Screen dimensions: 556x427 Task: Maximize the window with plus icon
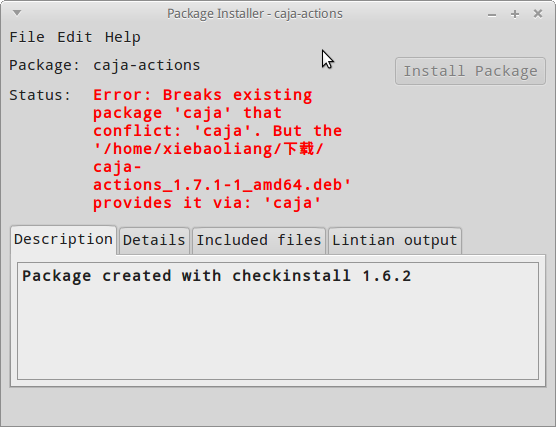(515, 14)
